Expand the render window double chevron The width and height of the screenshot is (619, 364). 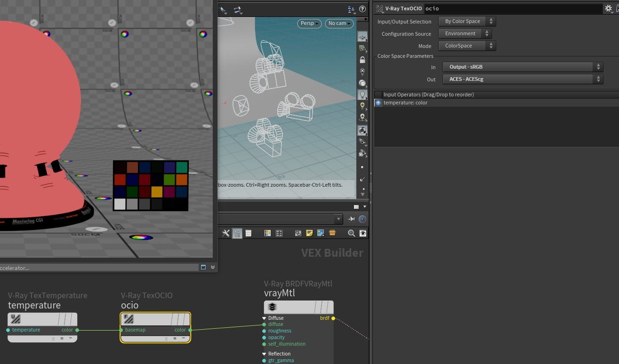point(213,267)
